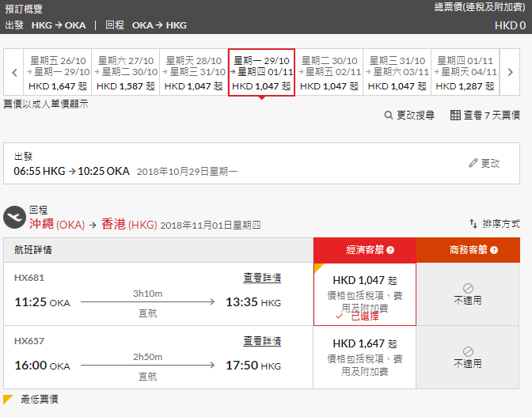Click 2h50m duration for HX657
The width and height of the screenshot is (532, 417).
coord(147,357)
